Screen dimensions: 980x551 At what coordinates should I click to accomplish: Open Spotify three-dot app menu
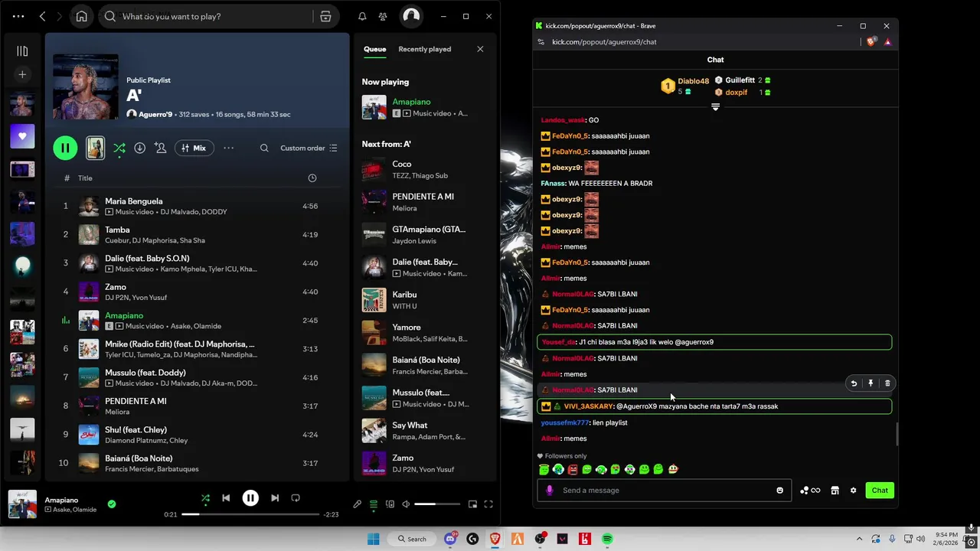[x=18, y=16]
